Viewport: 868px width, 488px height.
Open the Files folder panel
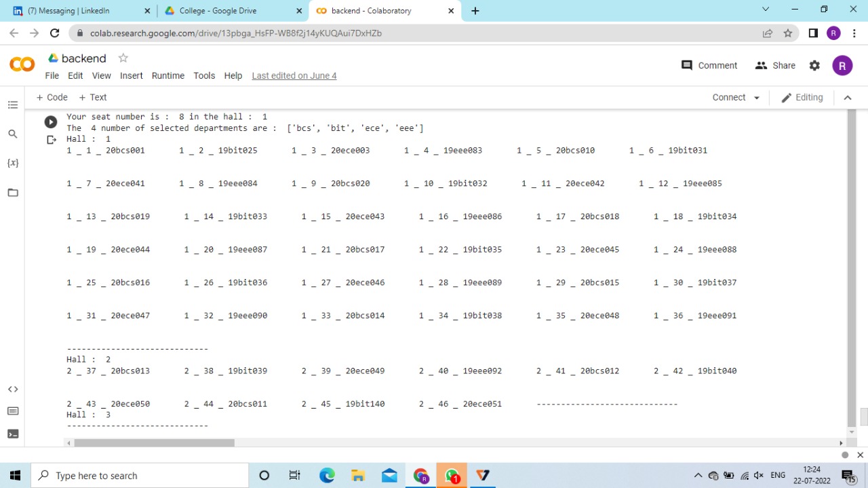tap(13, 193)
